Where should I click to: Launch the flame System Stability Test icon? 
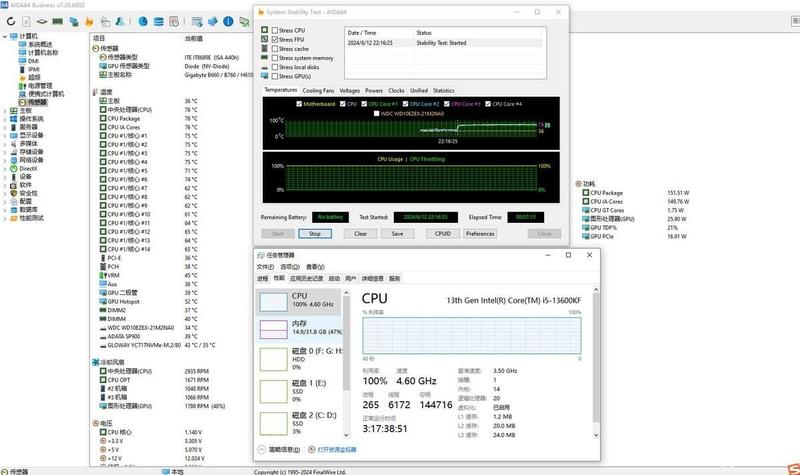coord(89,21)
